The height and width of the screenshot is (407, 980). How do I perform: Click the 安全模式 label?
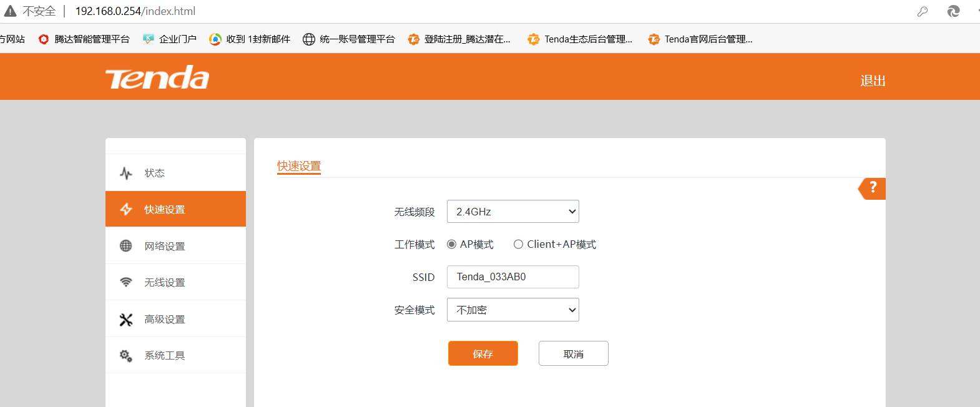point(414,310)
